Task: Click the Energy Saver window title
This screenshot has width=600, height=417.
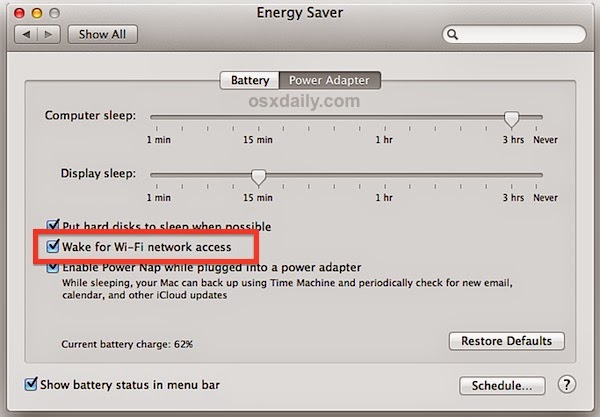Action: pos(300,13)
